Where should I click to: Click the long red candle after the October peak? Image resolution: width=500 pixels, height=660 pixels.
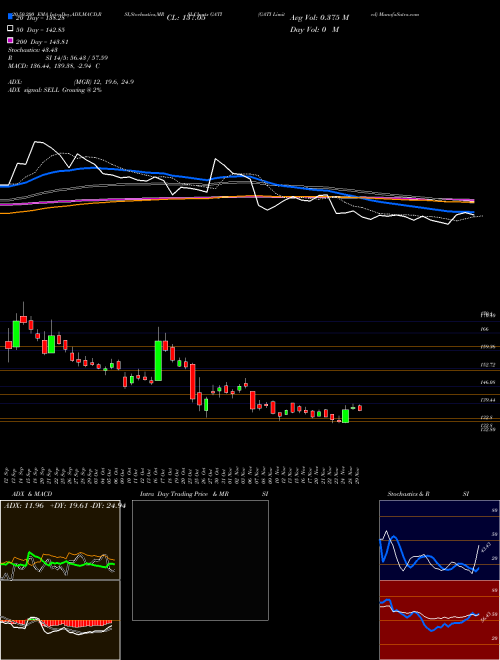point(193,381)
